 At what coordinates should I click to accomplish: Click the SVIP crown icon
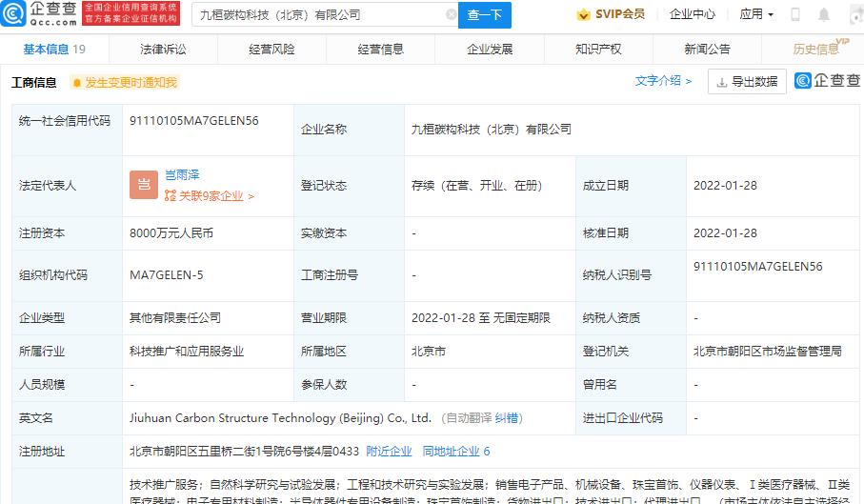pos(583,14)
